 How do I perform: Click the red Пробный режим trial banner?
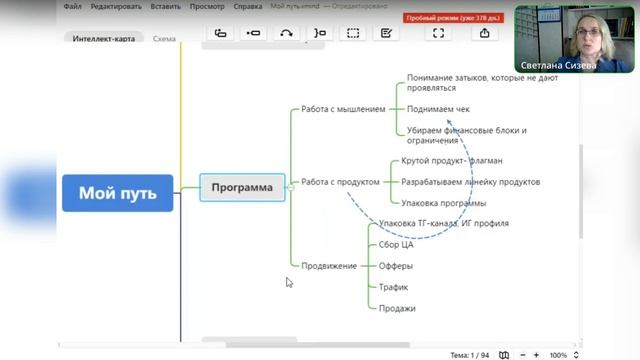click(x=453, y=18)
